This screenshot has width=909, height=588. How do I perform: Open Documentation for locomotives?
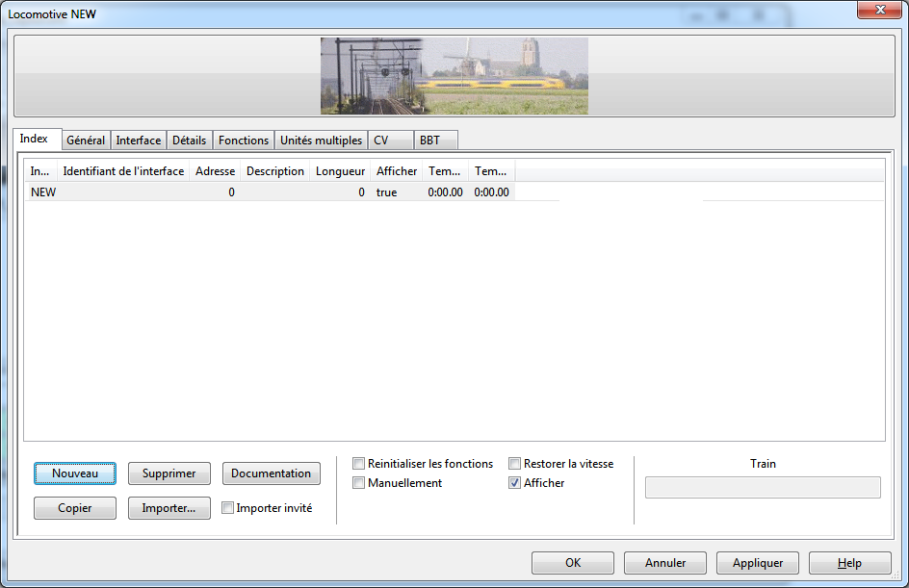click(271, 473)
